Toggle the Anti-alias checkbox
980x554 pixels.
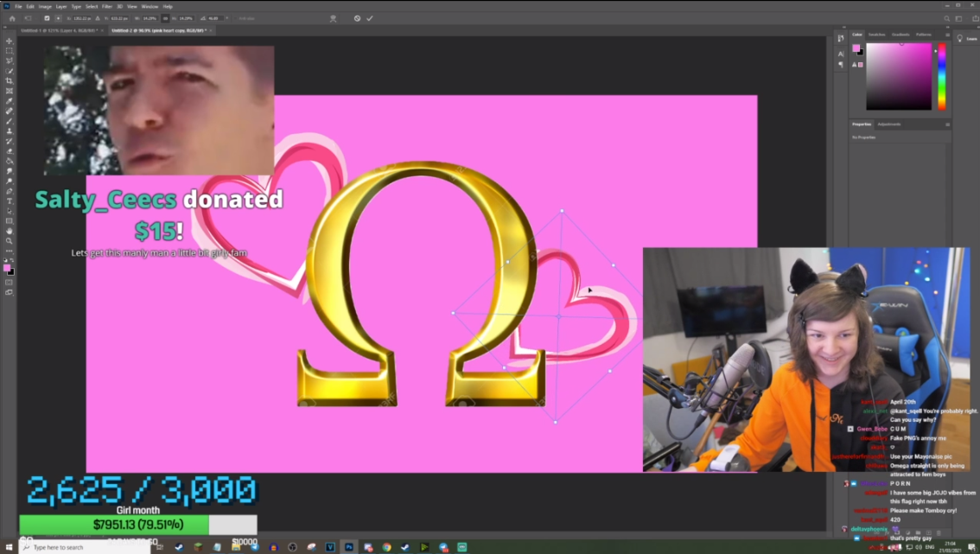(234, 18)
